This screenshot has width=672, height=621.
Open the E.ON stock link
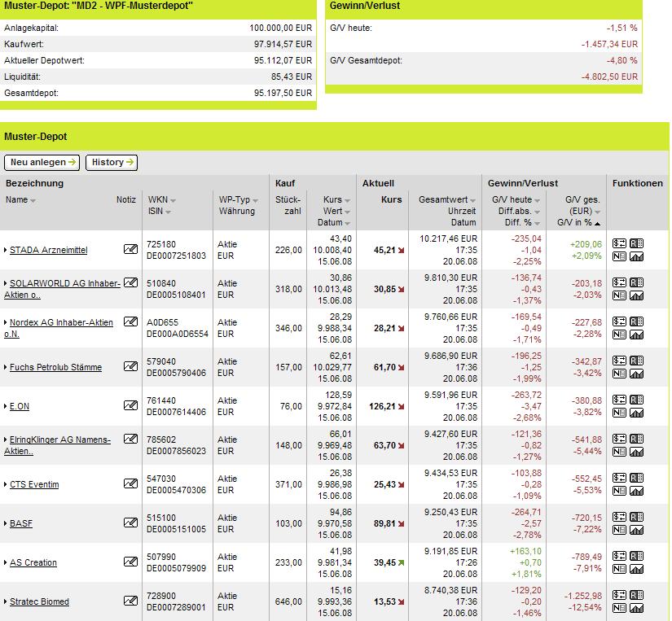coord(20,406)
